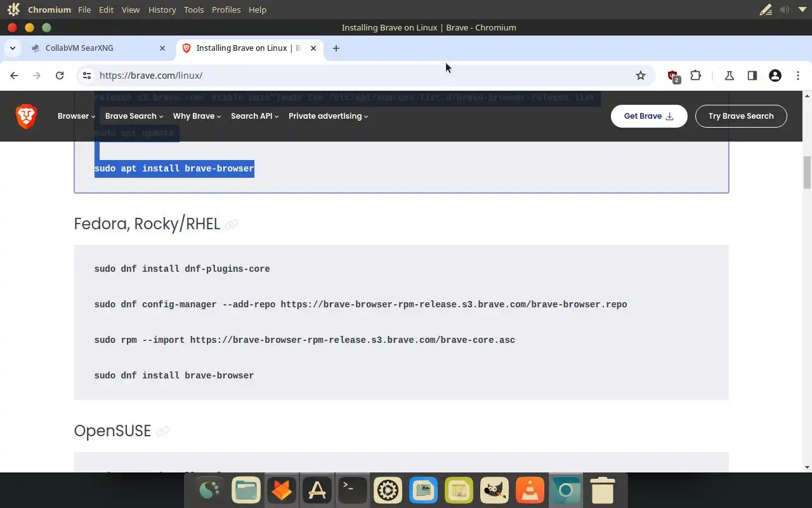Click the scrollbar down arrow

807,467
